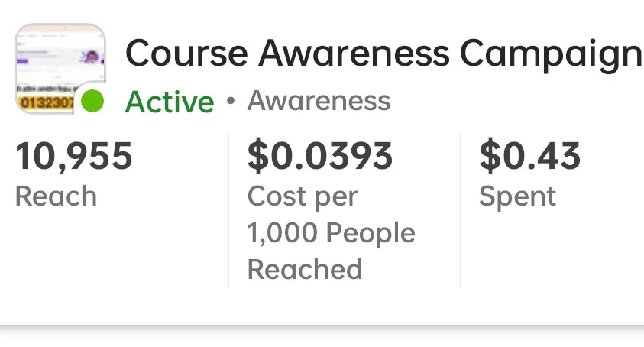The width and height of the screenshot is (644, 347).
Task: Click the divider between Reach and Cost columns
Action: 228,210
